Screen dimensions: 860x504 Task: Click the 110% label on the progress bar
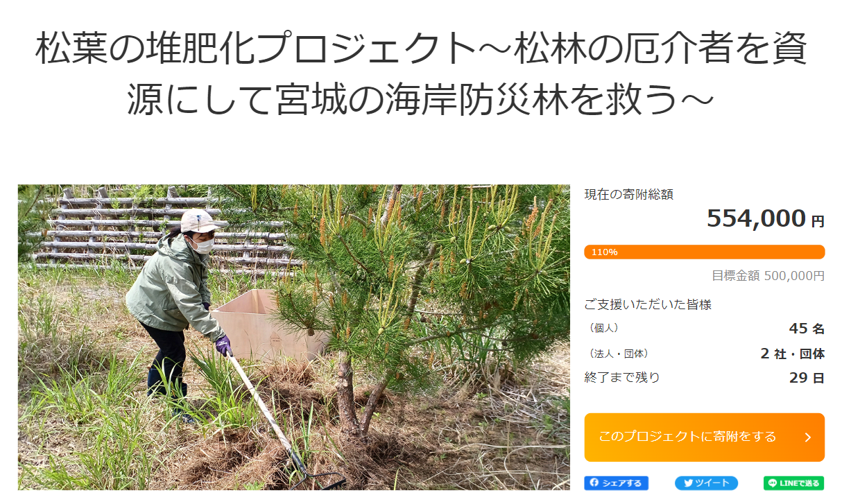coord(604,252)
